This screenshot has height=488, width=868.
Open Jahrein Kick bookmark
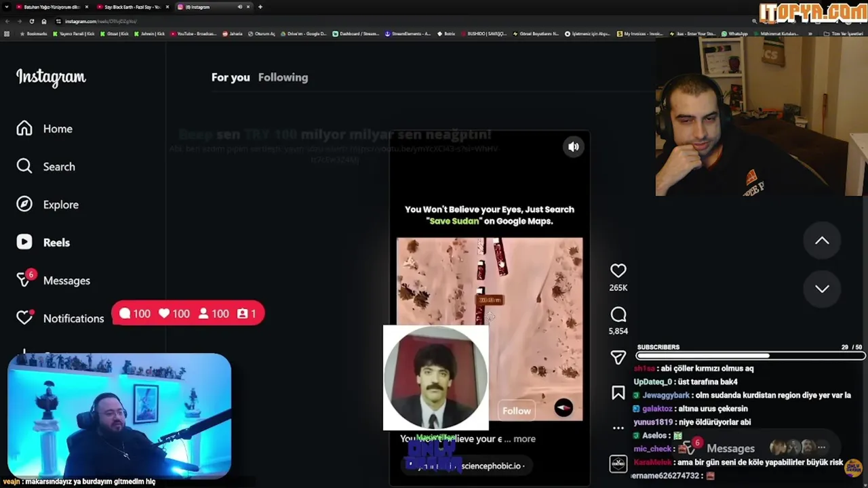(149, 33)
